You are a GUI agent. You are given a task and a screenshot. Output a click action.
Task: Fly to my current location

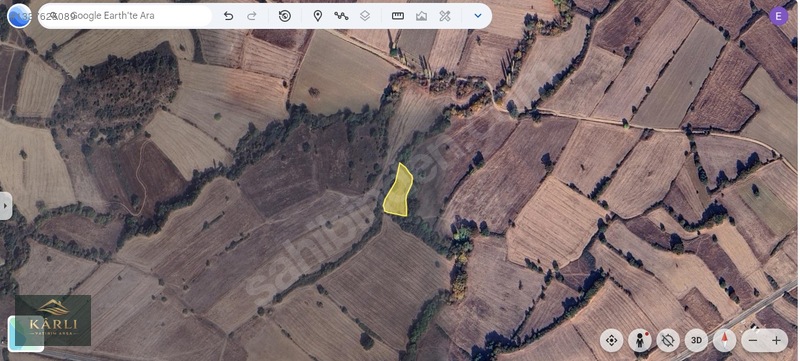611,340
